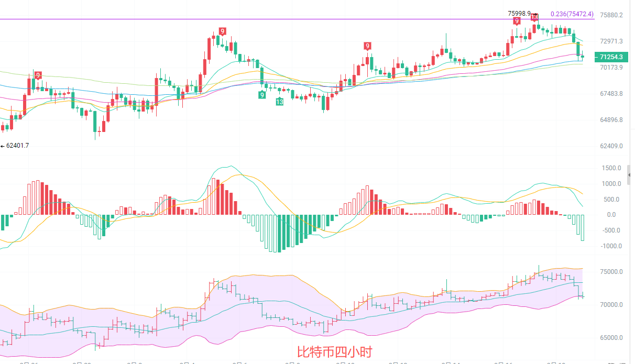The image size is (635, 364).
Task: Click the leftmost red 9 marker
Action: (x=38, y=75)
